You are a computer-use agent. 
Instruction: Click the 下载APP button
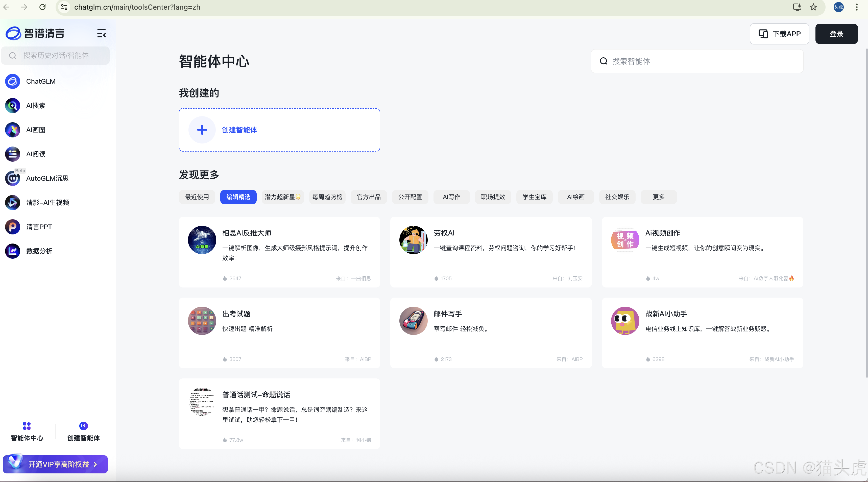point(779,34)
